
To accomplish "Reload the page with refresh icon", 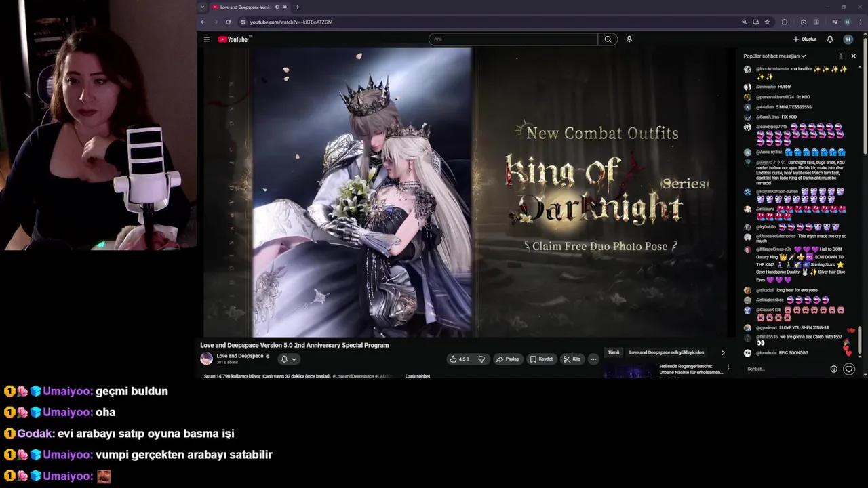I will 228,22.
